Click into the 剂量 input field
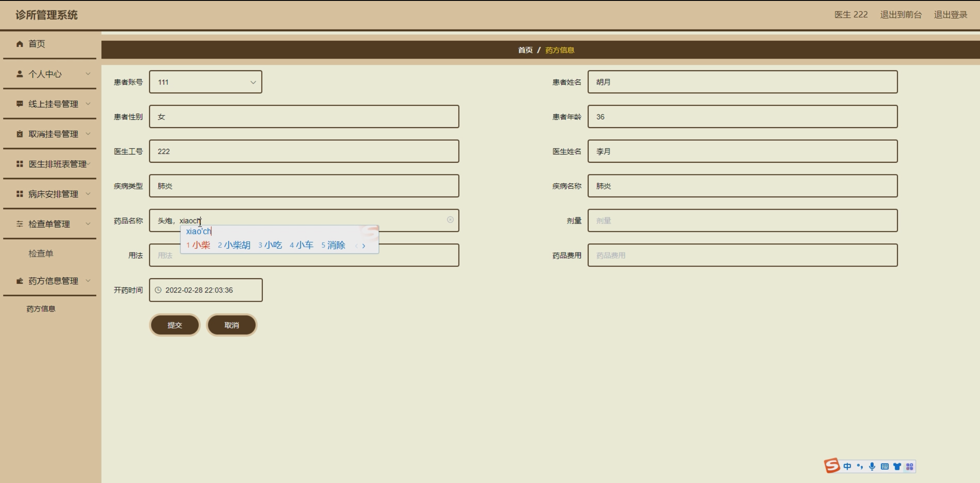 742,220
